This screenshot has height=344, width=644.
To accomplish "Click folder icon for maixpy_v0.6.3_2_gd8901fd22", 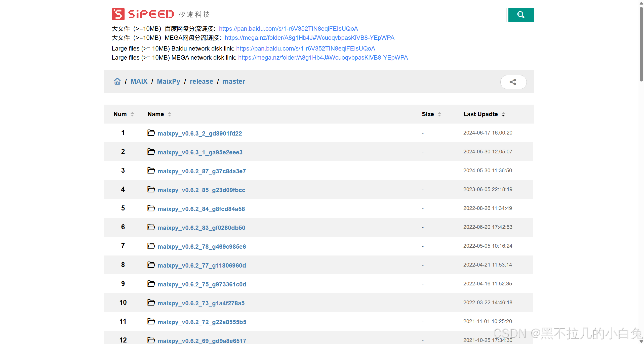I will (151, 133).
